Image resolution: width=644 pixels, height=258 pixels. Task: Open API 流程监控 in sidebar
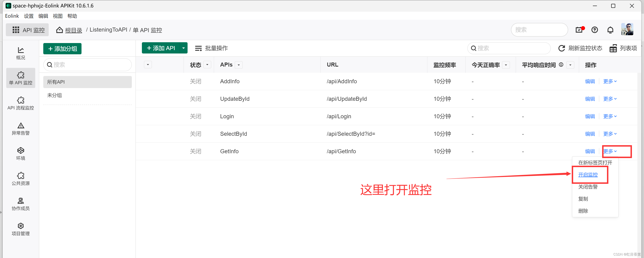[21, 103]
